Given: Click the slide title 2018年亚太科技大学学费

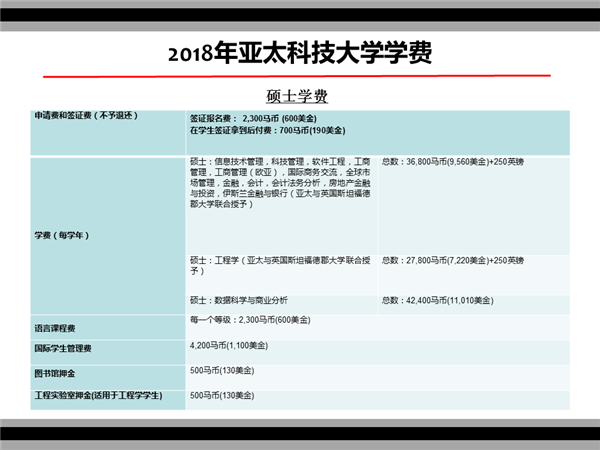Looking at the screenshot, I should click(300, 52).
